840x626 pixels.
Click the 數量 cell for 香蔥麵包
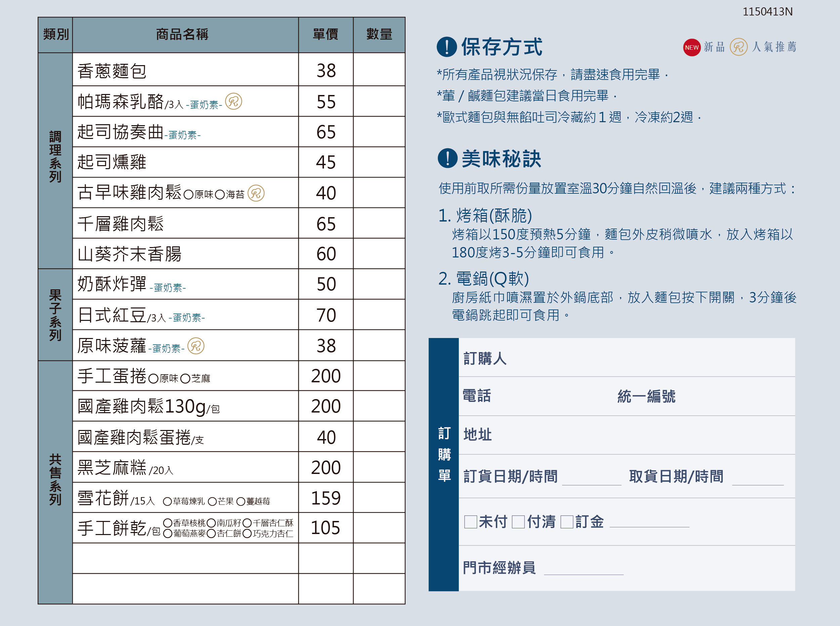pos(379,69)
